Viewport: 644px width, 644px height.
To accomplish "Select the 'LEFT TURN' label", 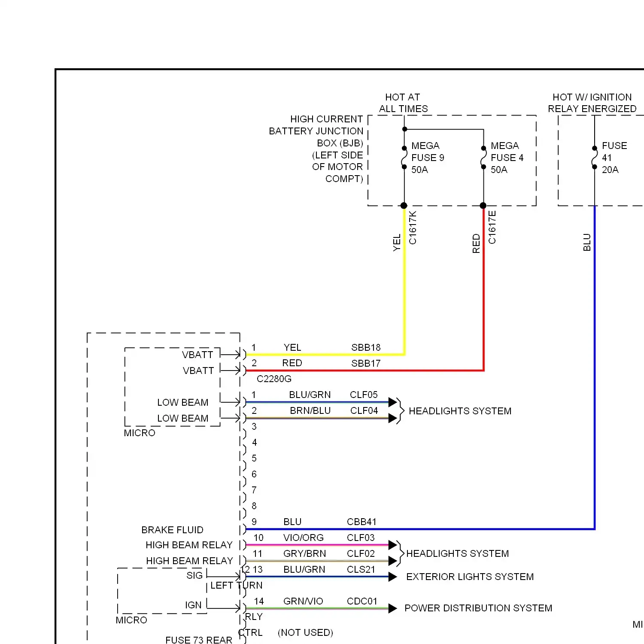I will click(236, 585).
